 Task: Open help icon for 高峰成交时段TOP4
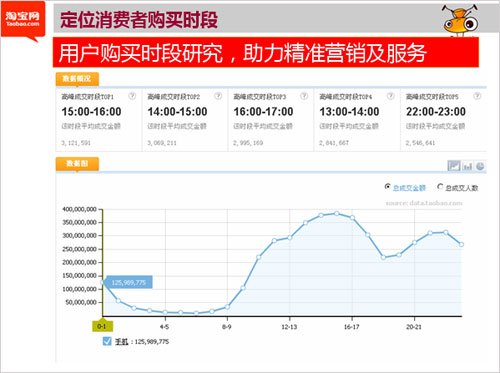[x=390, y=96]
